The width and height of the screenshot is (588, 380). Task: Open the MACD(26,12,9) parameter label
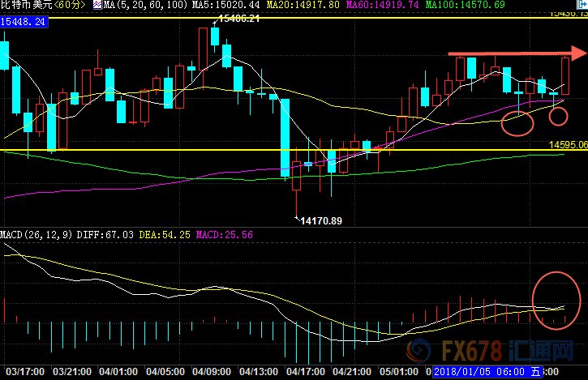click(x=36, y=235)
